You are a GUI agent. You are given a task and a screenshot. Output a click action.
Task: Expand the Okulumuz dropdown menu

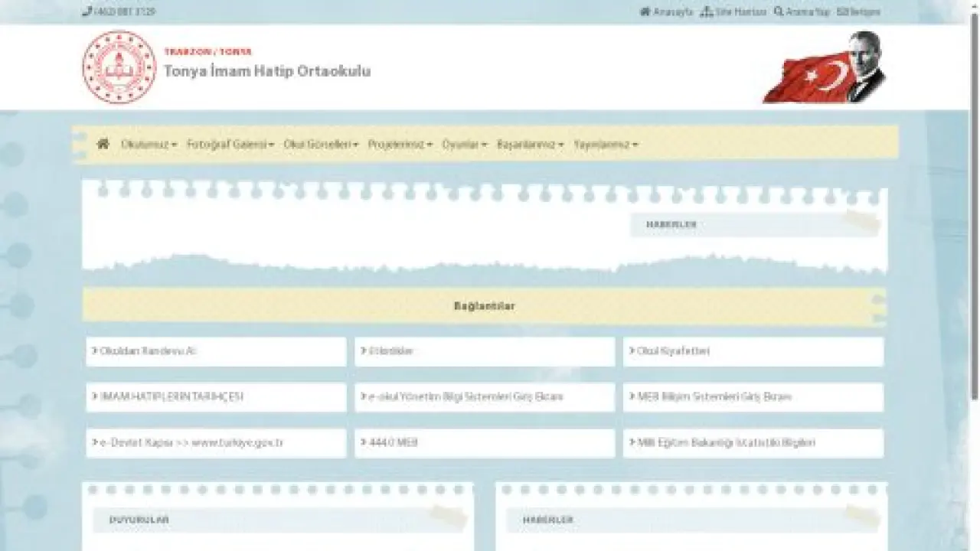point(149,144)
